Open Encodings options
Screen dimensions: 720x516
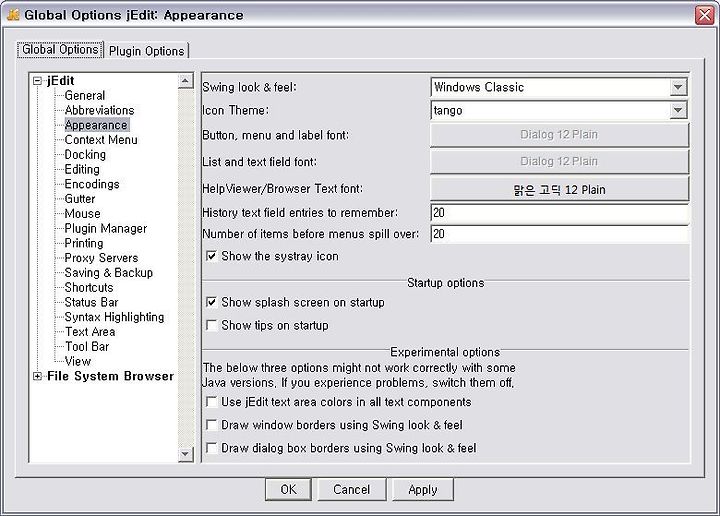[92, 184]
